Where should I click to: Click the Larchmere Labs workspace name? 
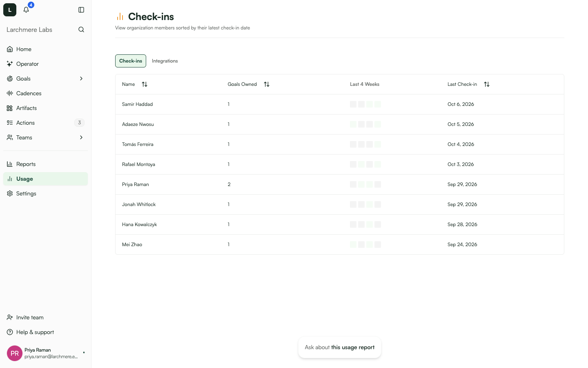coord(29,29)
